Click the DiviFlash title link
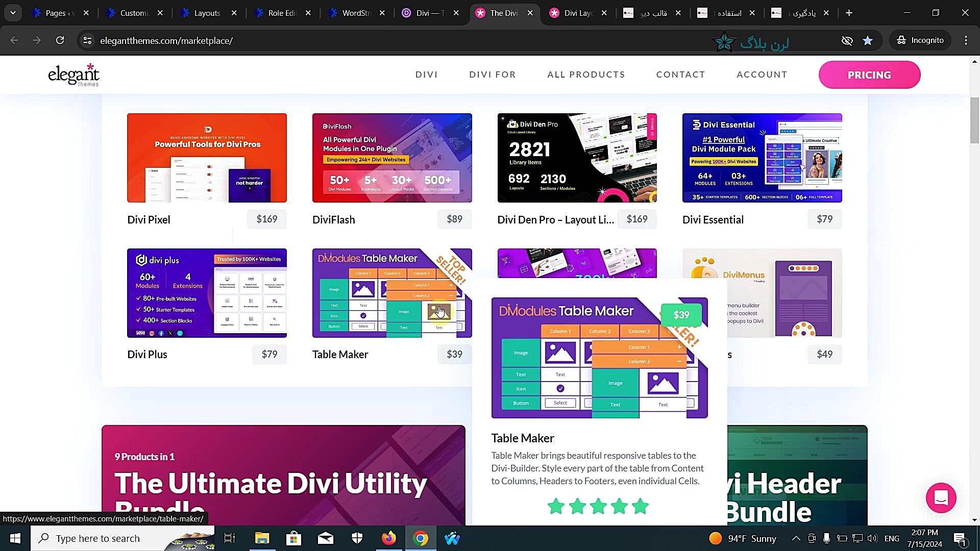The height and width of the screenshot is (551, 980). tap(333, 219)
